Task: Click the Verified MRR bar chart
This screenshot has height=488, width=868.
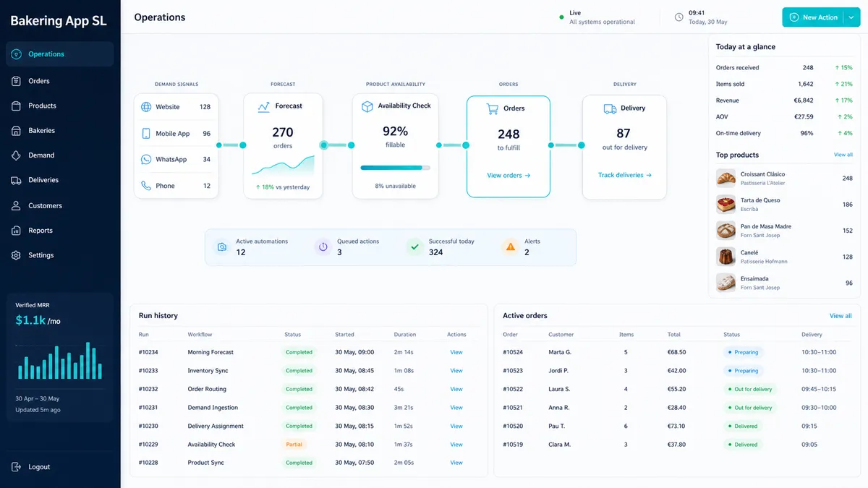Action: tap(59, 361)
